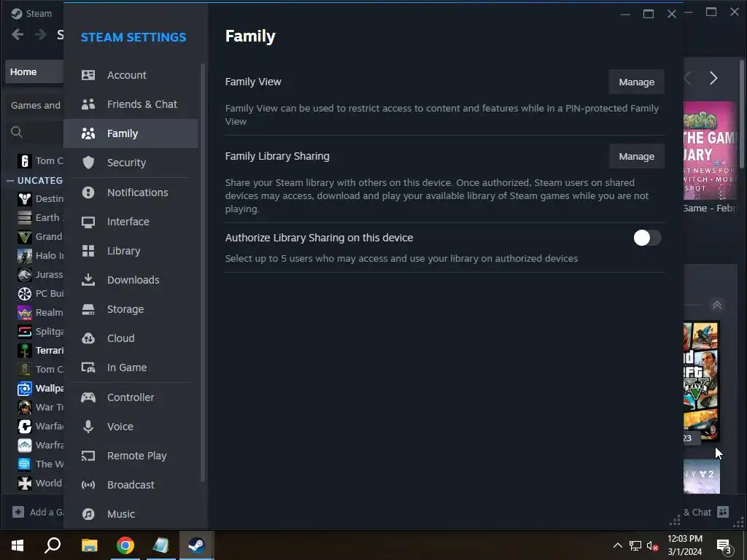Screen dimensions: 747x560
Task: Click the settings sidebar scrollbar
Action: tap(203, 273)
